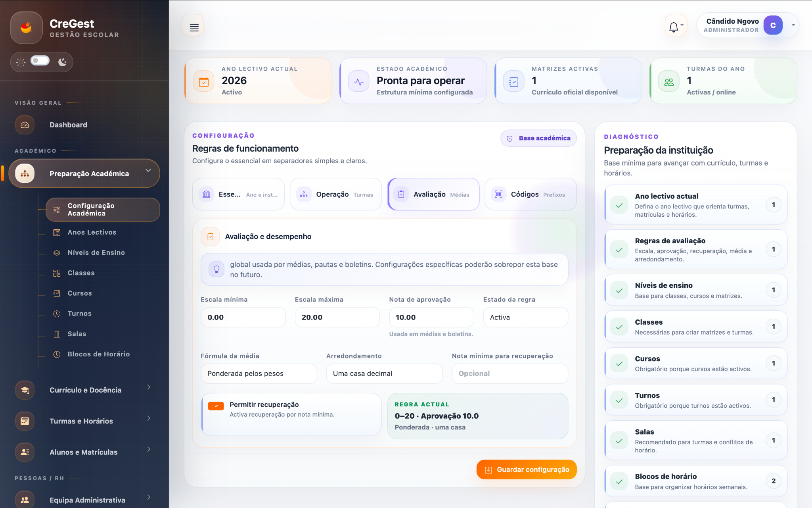This screenshot has width=812, height=508.
Task: Select the dark mode moon icon
Action: click(x=62, y=62)
